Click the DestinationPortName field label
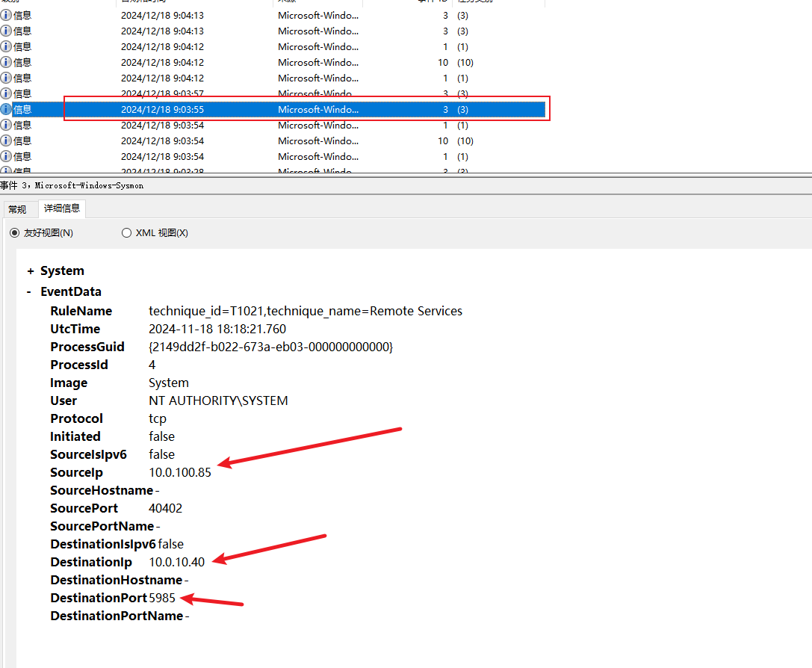812x668 pixels. tap(117, 616)
